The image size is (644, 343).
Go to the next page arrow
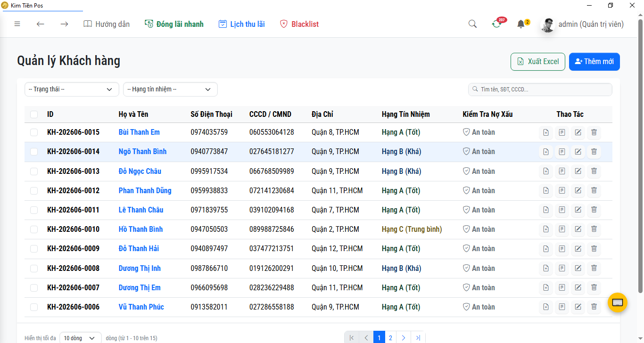click(x=404, y=337)
